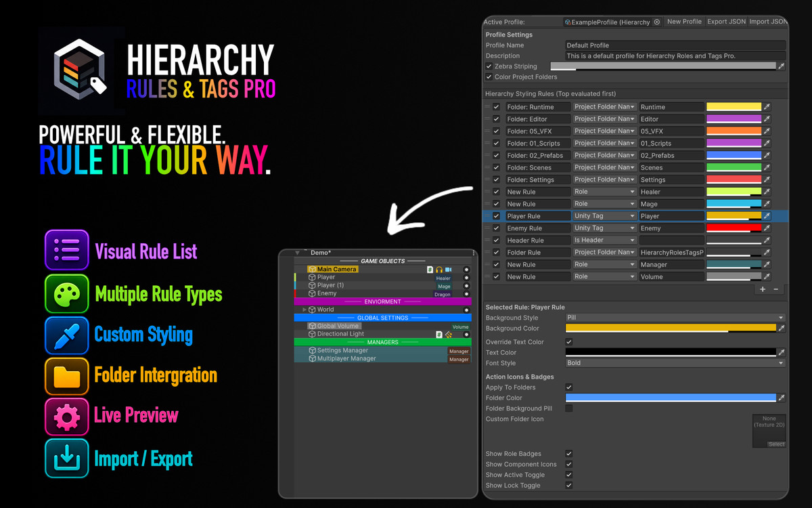Click the script icon on Directional Light row
This screenshot has height=508, width=812.
(x=439, y=335)
